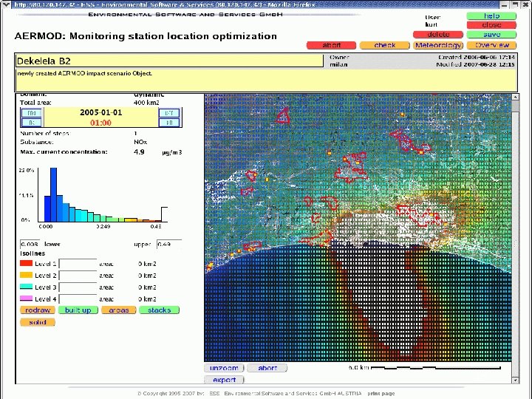Export the map with the export button
This screenshot has height=399, width=532.
pyautogui.click(x=224, y=380)
